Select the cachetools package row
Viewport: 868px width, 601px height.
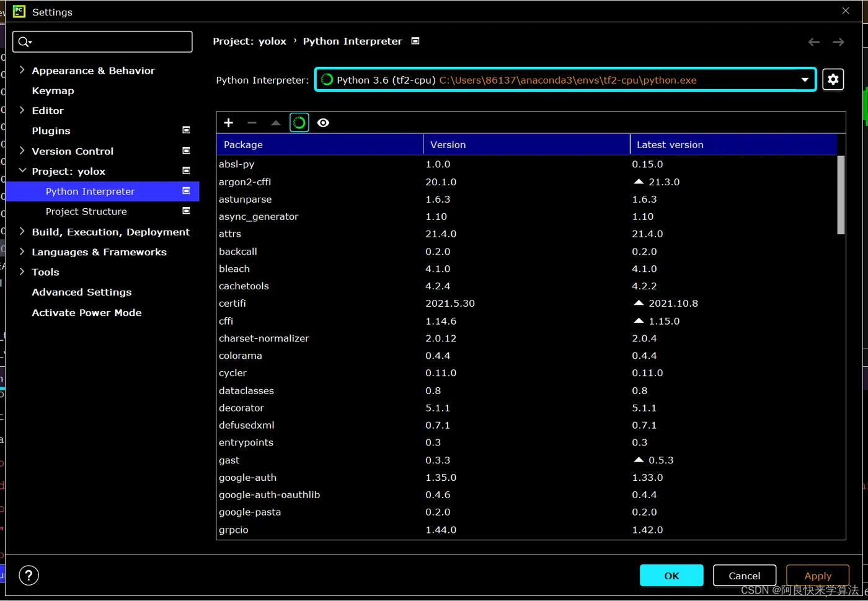526,286
